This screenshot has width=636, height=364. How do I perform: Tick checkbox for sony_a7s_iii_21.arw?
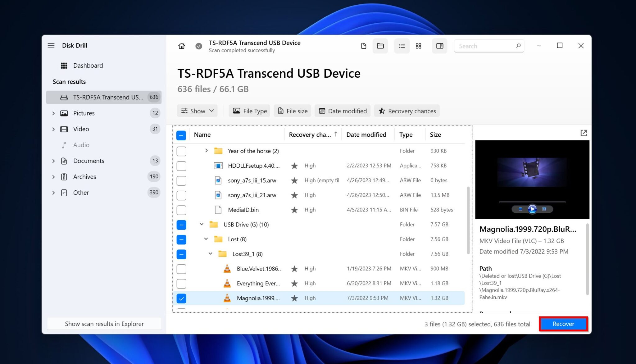tap(181, 195)
